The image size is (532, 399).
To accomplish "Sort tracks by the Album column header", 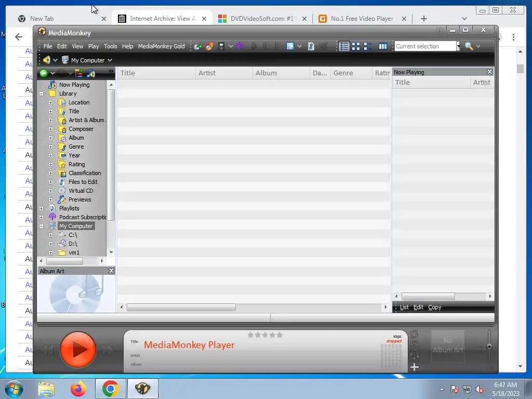I will (x=281, y=73).
